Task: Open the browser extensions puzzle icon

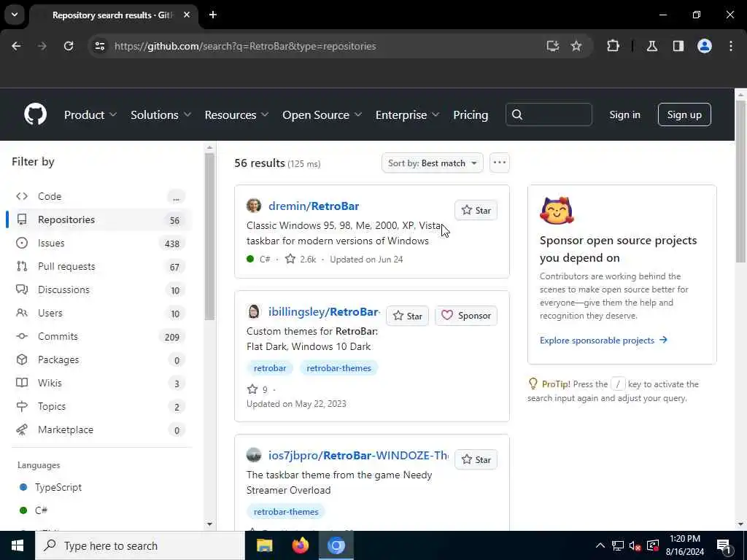Action: [x=613, y=46]
